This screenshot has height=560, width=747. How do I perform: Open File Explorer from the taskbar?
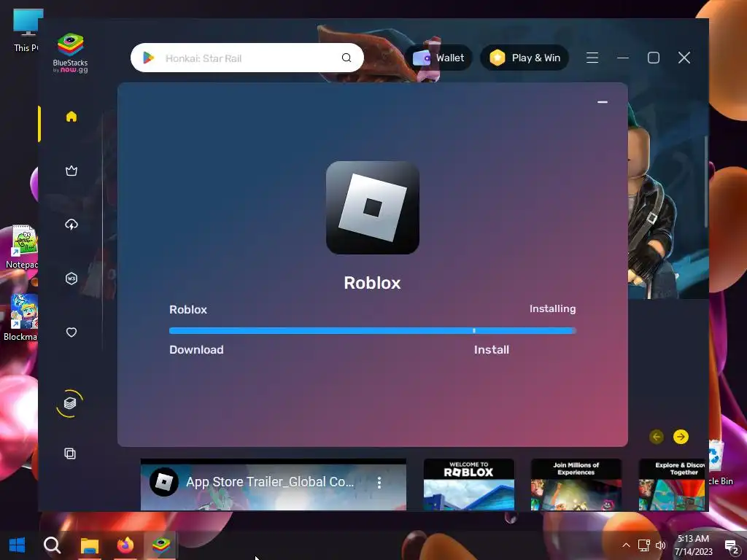pyautogui.click(x=89, y=545)
